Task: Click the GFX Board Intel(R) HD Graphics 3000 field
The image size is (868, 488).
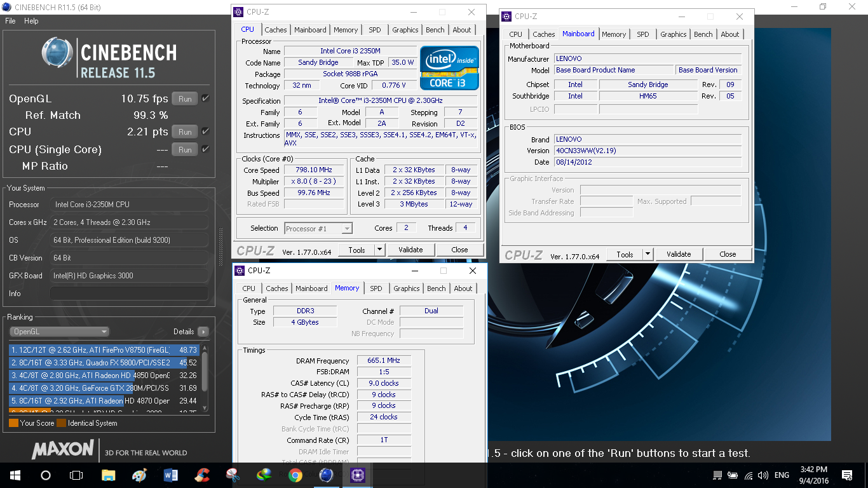Action: [x=129, y=276]
